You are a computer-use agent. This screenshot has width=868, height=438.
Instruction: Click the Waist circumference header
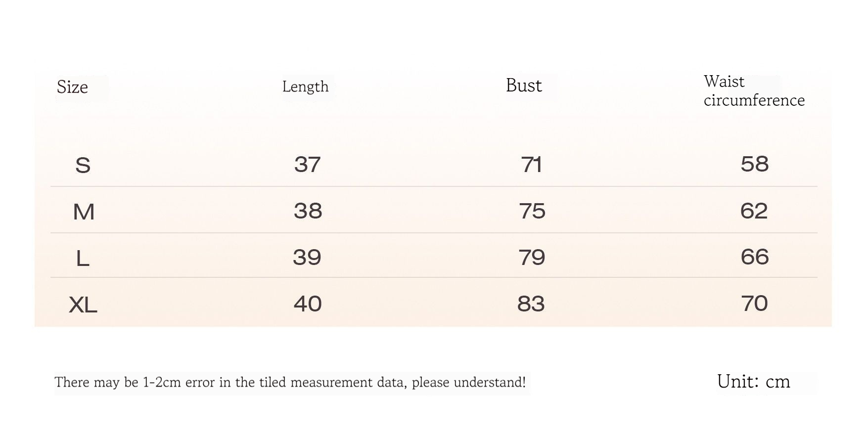click(x=754, y=91)
